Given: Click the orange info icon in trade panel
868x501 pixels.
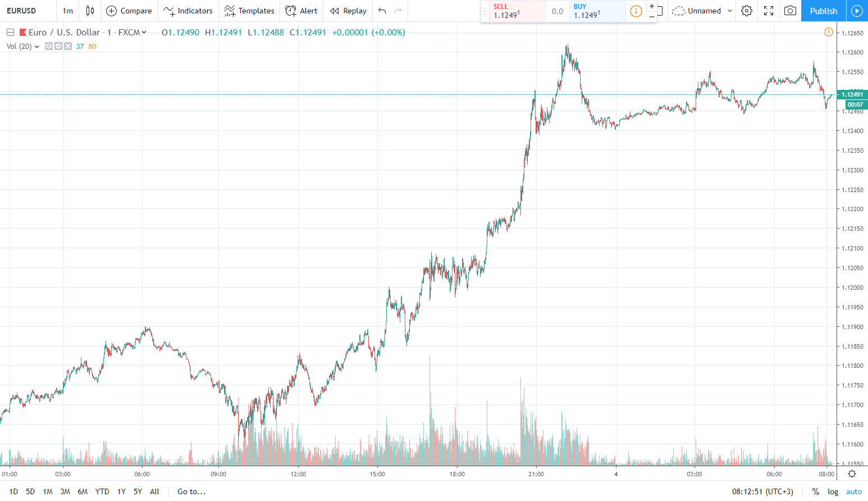Looking at the screenshot, I should 636,11.
